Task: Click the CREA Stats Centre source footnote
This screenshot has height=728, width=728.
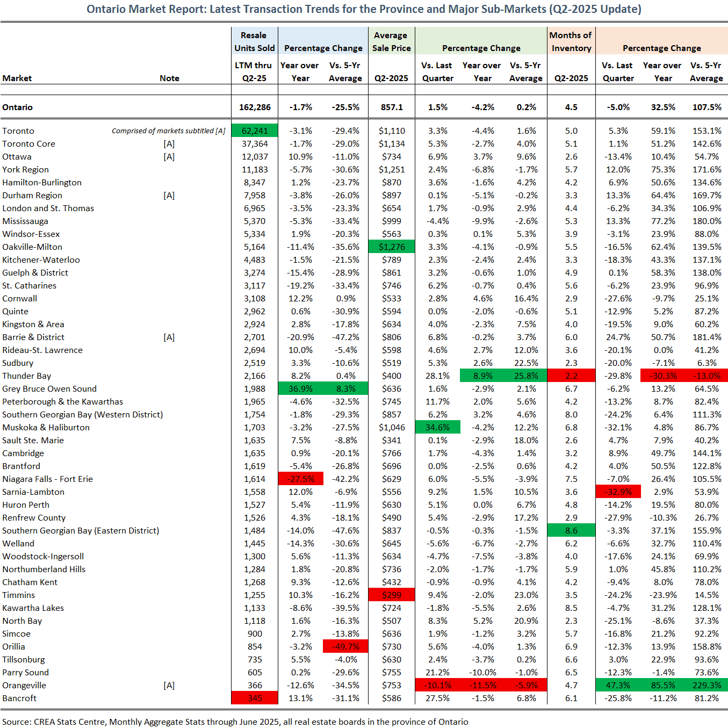Action: click(x=235, y=722)
